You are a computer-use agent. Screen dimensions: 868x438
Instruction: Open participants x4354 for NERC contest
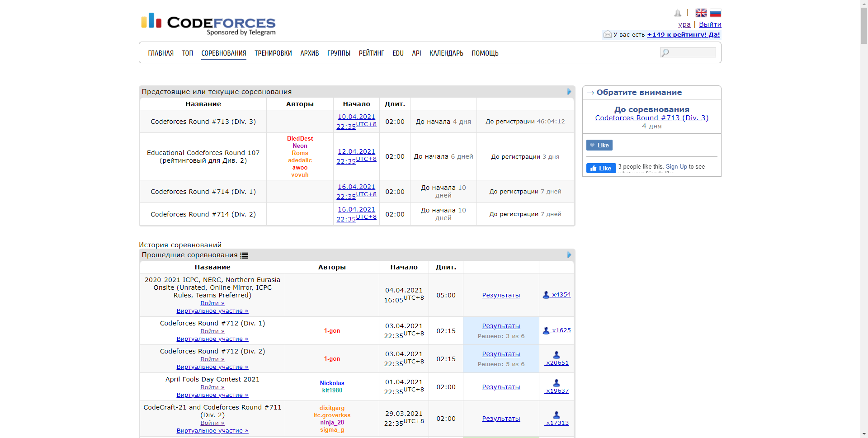(557, 295)
